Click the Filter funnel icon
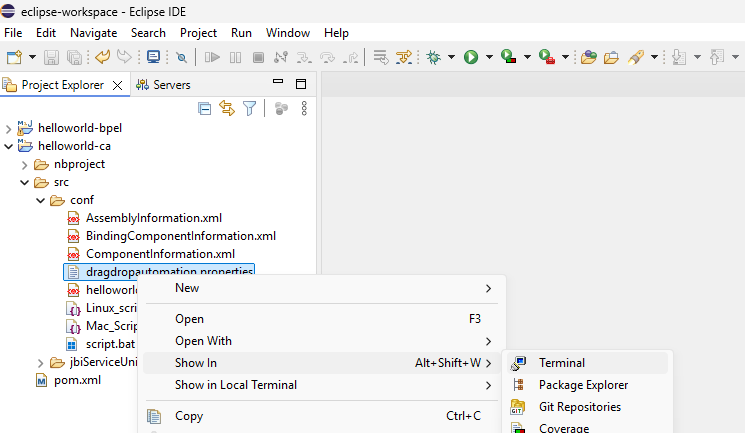 [249, 108]
